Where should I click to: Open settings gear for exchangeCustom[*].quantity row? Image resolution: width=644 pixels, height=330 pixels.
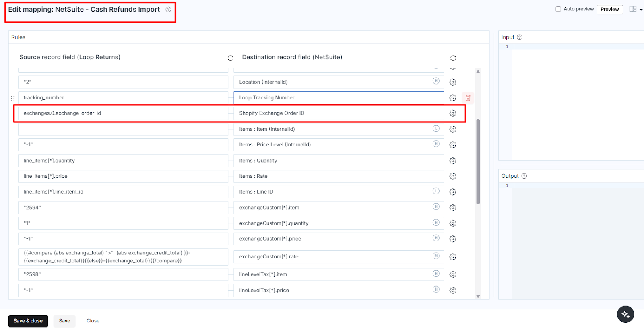coord(453,223)
